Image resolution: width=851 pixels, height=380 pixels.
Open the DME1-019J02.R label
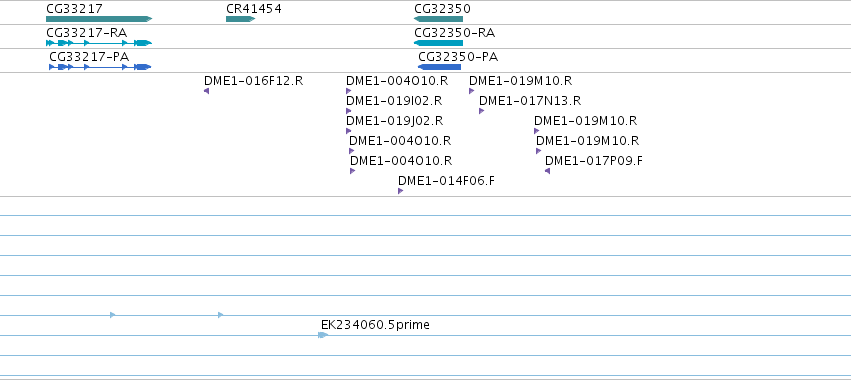click(395, 121)
